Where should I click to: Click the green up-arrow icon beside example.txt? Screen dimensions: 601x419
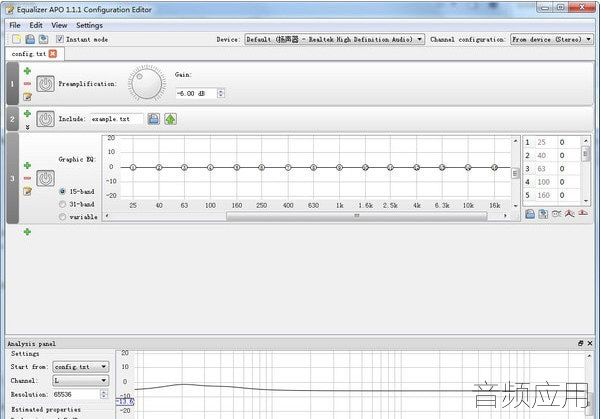click(x=171, y=119)
